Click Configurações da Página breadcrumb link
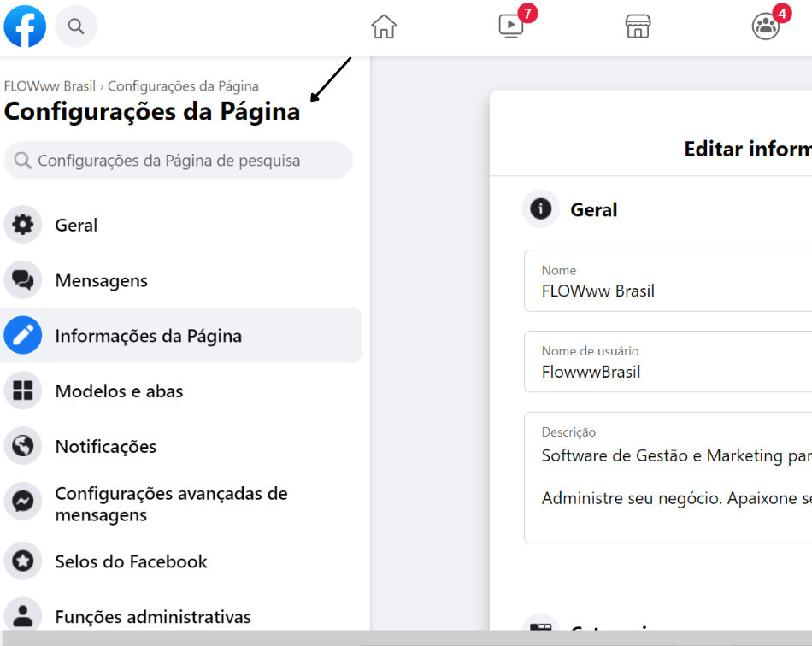This screenshot has width=812, height=646. (183, 86)
